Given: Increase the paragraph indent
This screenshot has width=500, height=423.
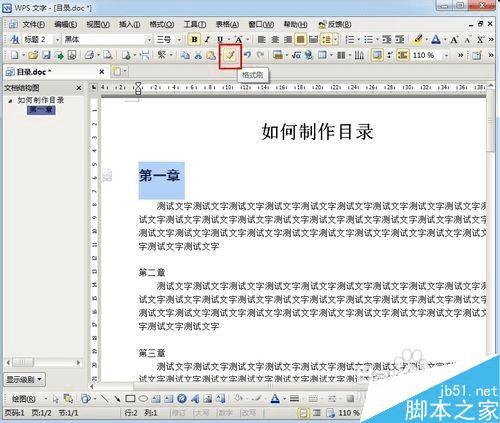Looking at the screenshot, I should [x=399, y=40].
